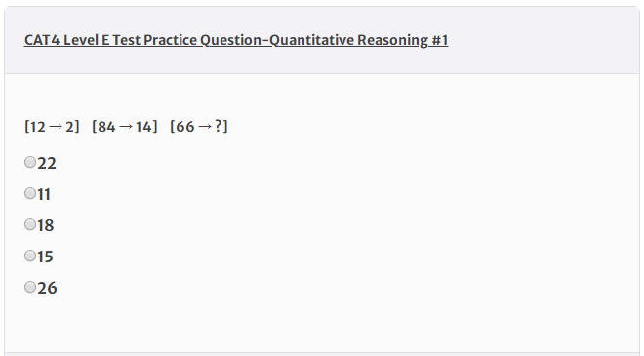Mark the radio button for answer 15

point(30,256)
